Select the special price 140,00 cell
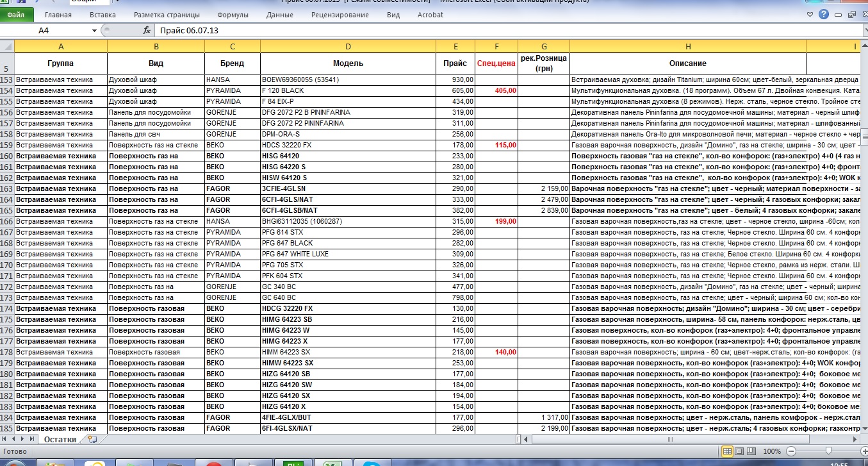868x466 pixels. 496,352
